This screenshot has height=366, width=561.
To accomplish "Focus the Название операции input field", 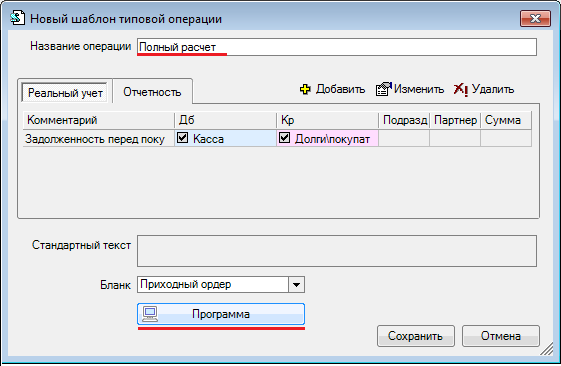I will coord(337,47).
